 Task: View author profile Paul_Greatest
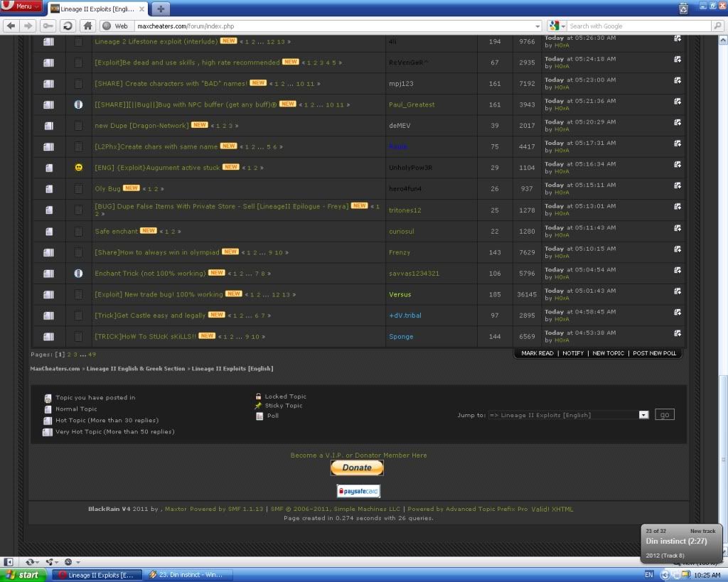412,104
